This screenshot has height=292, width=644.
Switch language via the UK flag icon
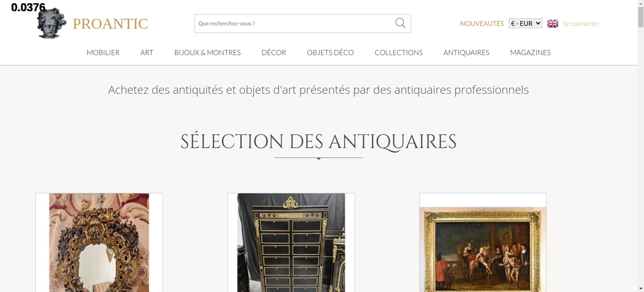click(553, 23)
